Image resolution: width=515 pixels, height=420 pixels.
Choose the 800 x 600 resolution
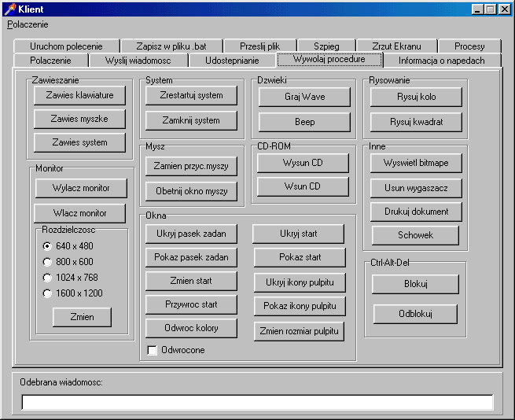tap(48, 262)
